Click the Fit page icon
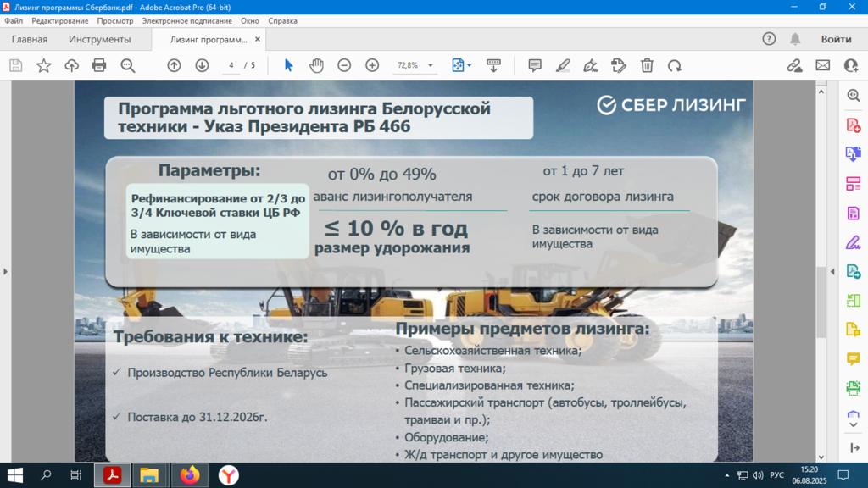The width and height of the screenshot is (868, 488). (x=458, y=65)
